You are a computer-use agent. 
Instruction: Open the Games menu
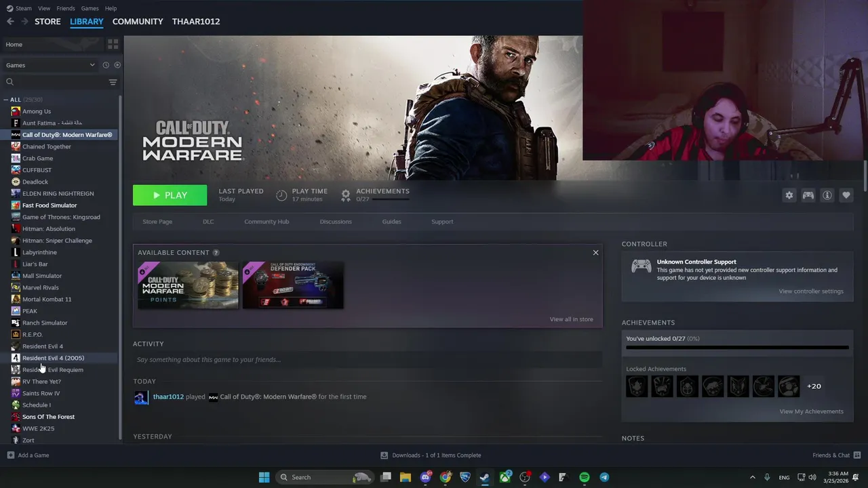point(90,8)
